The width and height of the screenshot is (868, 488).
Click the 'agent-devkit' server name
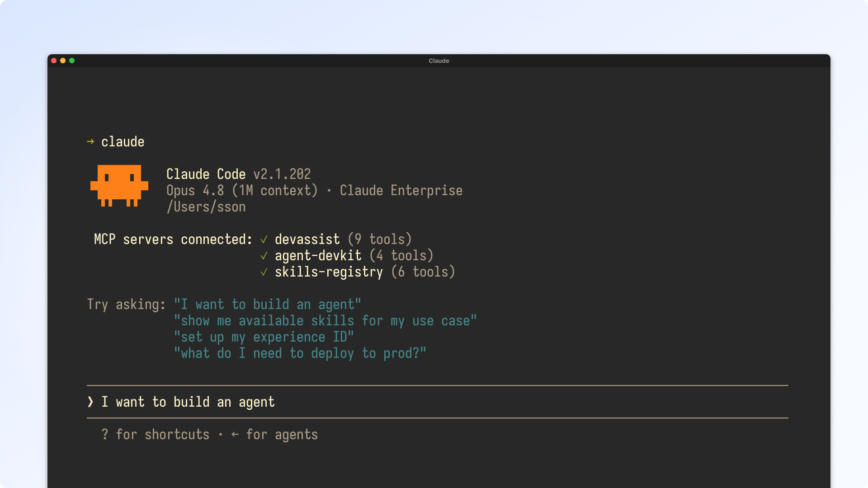[x=318, y=256]
